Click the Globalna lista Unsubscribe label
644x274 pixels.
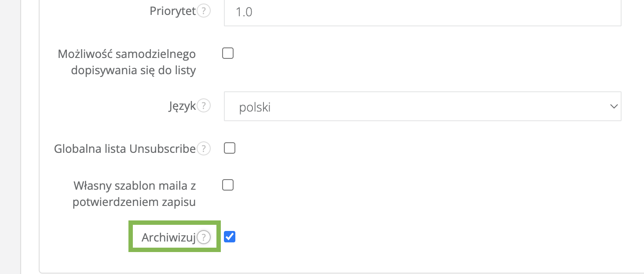click(124, 149)
